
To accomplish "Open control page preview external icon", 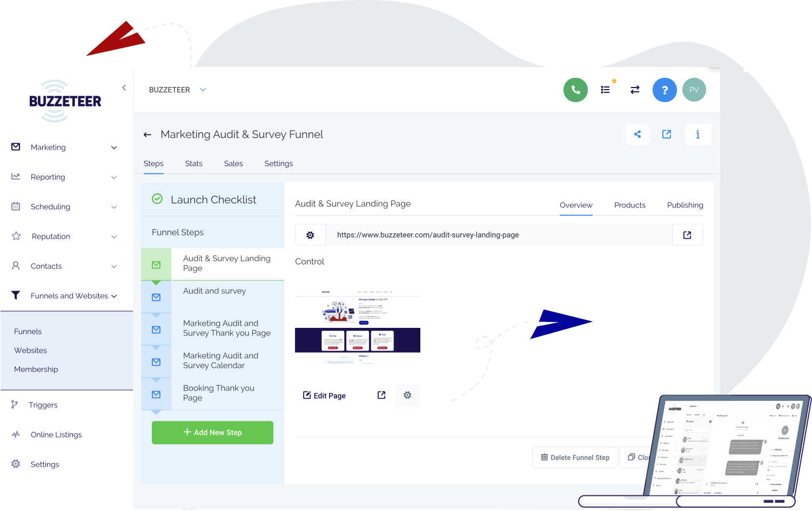I will tap(381, 395).
